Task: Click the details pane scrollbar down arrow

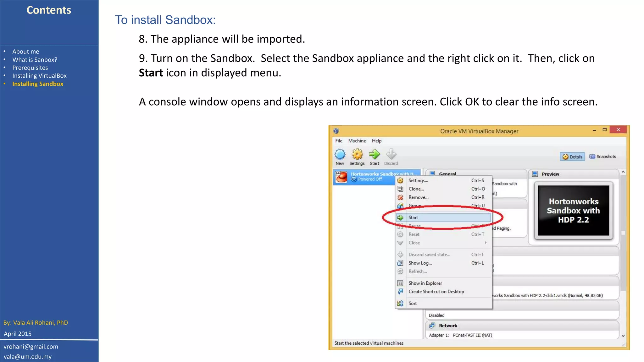Action: coord(623,336)
